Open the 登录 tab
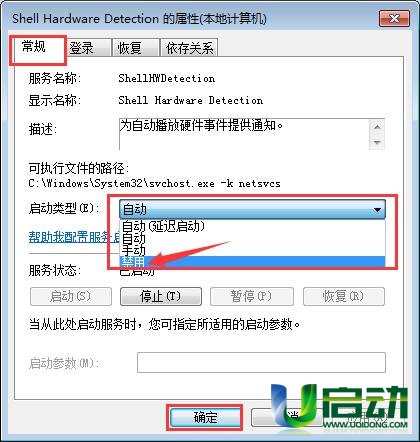The image size is (420, 442). tap(82, 48)
